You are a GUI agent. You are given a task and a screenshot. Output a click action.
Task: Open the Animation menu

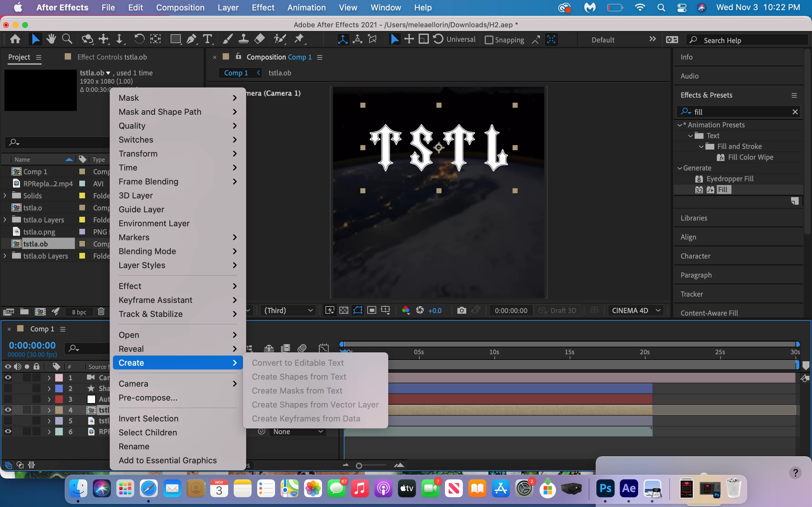coord(306,7)
